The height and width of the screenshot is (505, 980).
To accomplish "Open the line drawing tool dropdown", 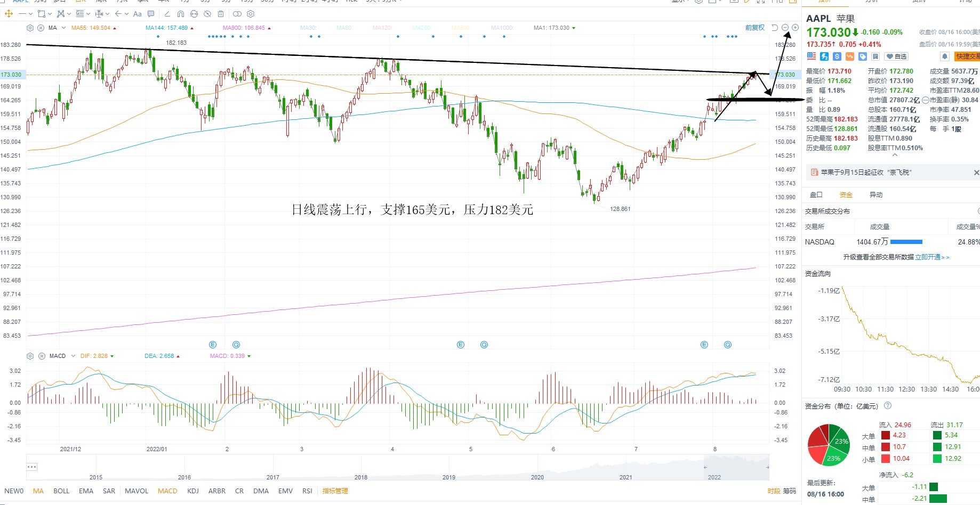I will coord(30,14).
